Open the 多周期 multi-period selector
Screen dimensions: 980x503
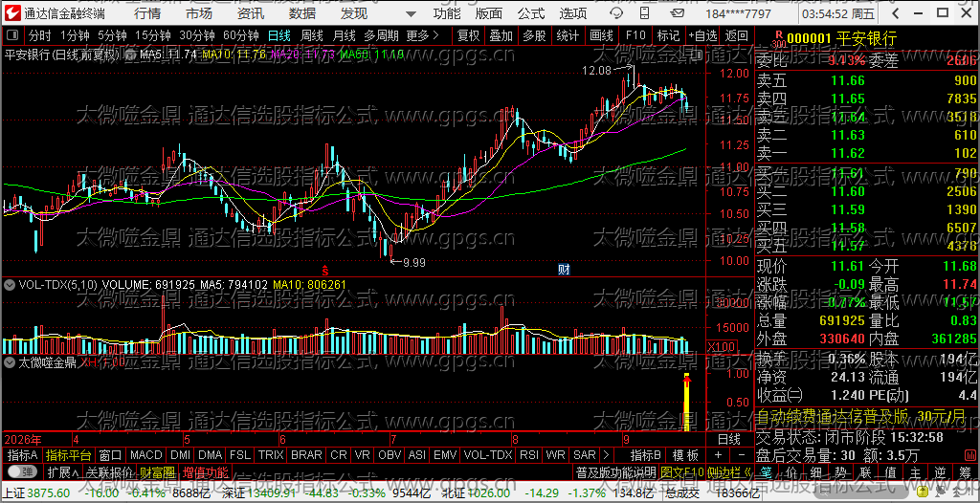[x=381, y=35]
